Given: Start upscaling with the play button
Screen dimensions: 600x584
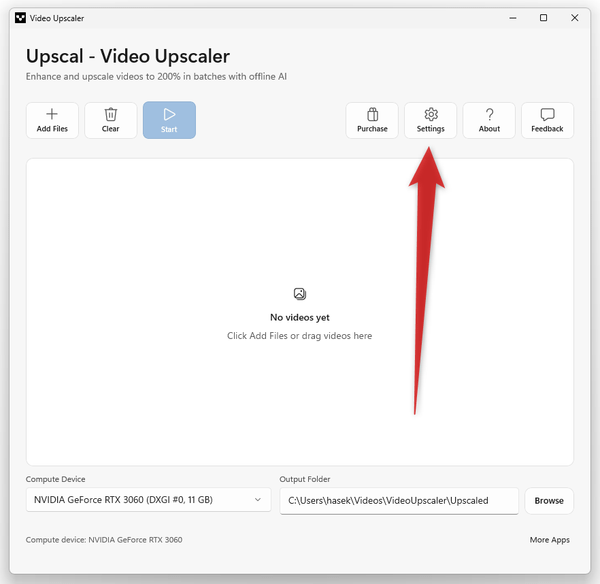Looking at the screenshot, I should point(169,121).
